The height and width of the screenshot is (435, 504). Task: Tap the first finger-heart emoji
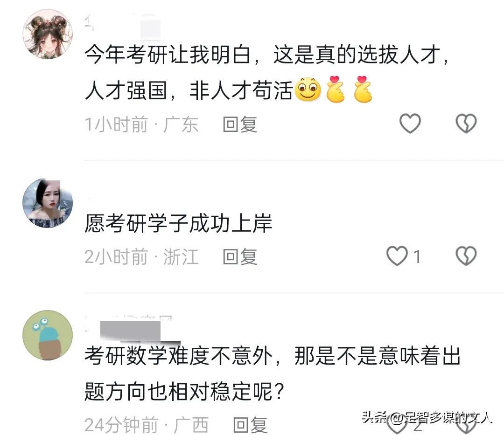pyautogui.click(x=335, y=89)
